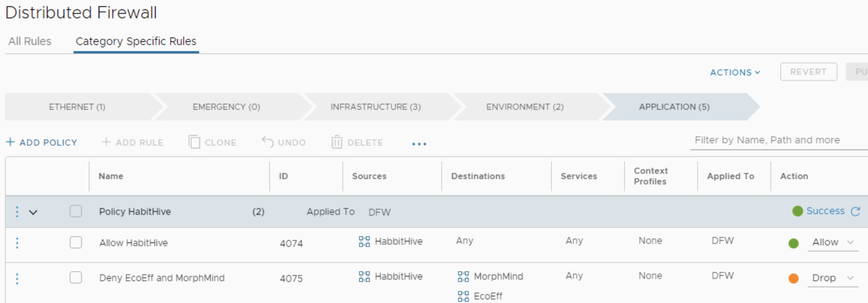The width and height of the screenshot is (868, 303).
Task: Expand the Actions dropdown menu
Action: (x=735, y=72)
